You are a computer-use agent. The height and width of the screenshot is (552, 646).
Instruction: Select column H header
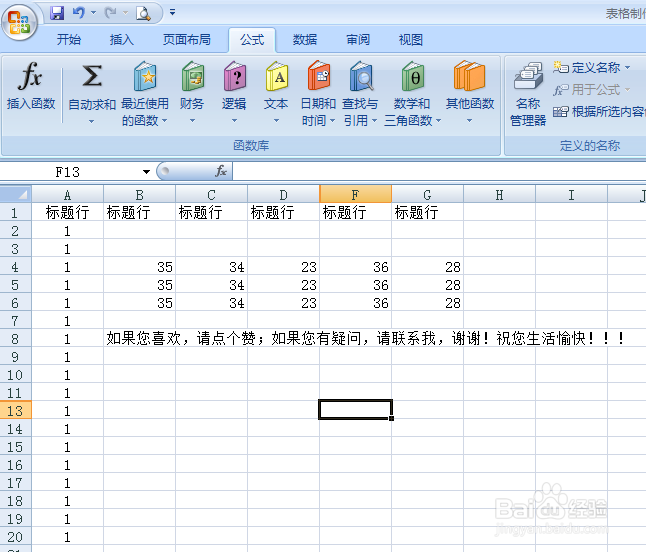(499, 194)
